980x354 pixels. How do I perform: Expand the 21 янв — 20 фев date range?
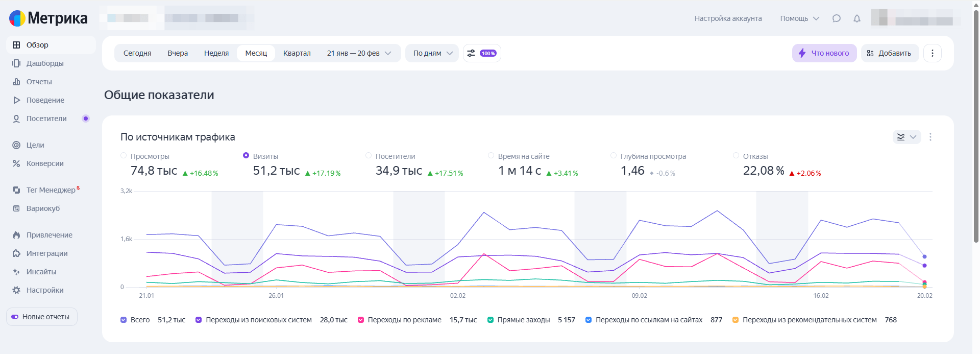click(359, 53)
